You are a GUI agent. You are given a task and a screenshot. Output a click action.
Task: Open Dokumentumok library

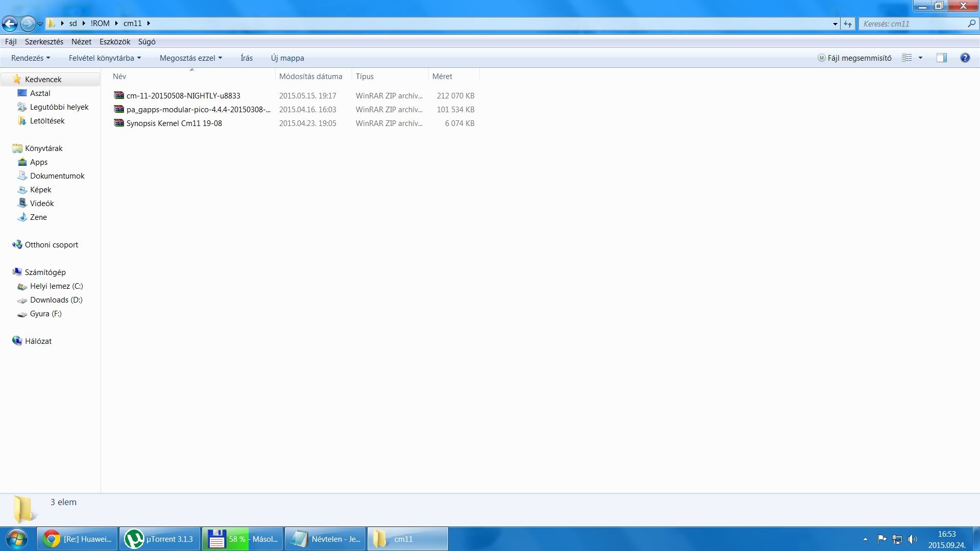pyautogui.click(x=57, y=176)
